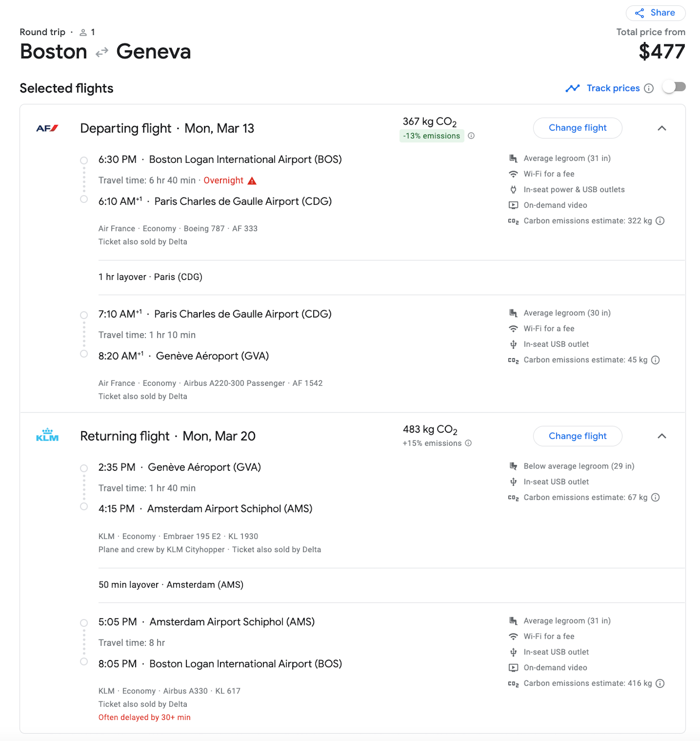
Task: Change the returning KLM flight
Action: 577,436
